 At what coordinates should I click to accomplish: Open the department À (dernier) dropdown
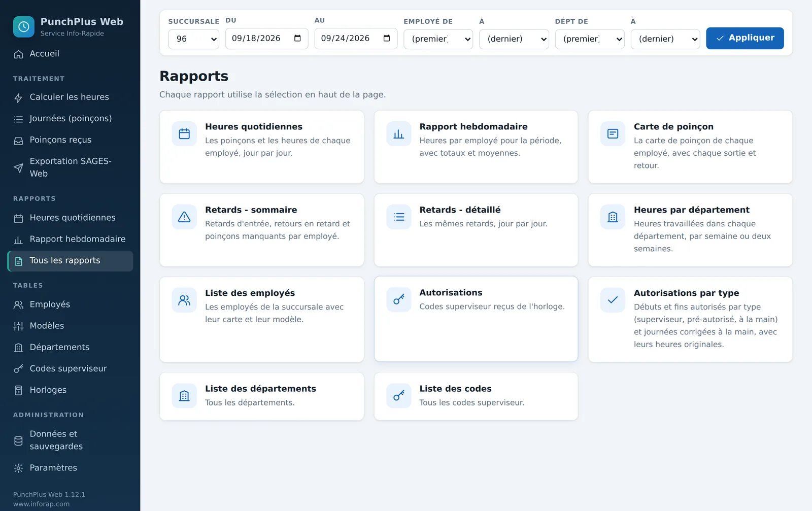tap(665, 39)
